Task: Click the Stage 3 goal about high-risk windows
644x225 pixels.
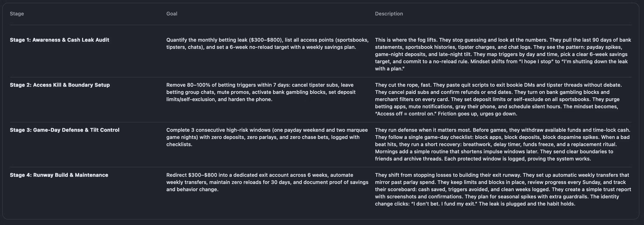Action: click(267, 137)
